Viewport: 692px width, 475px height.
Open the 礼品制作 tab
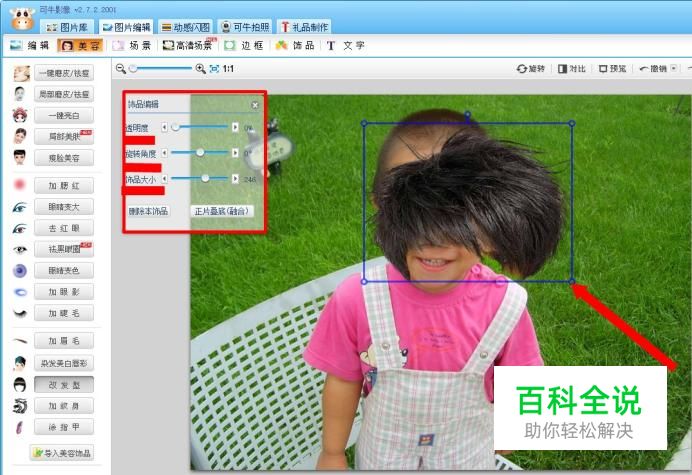click(305, 27)
